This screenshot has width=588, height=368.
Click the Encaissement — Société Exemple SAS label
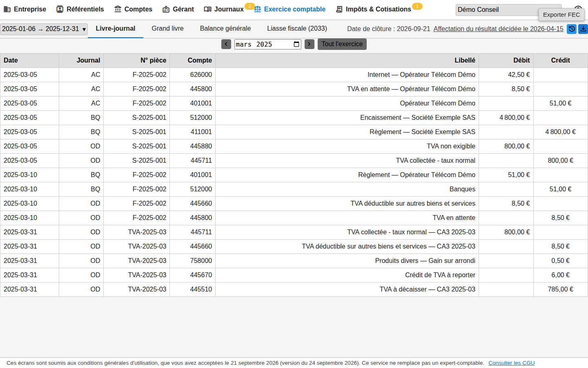coord(418,118)
